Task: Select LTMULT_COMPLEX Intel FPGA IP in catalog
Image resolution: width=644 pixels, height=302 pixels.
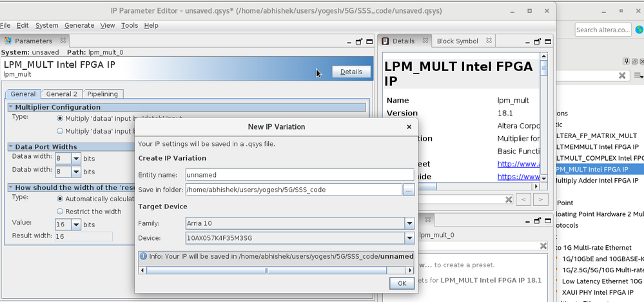Action: pos(599,158)
